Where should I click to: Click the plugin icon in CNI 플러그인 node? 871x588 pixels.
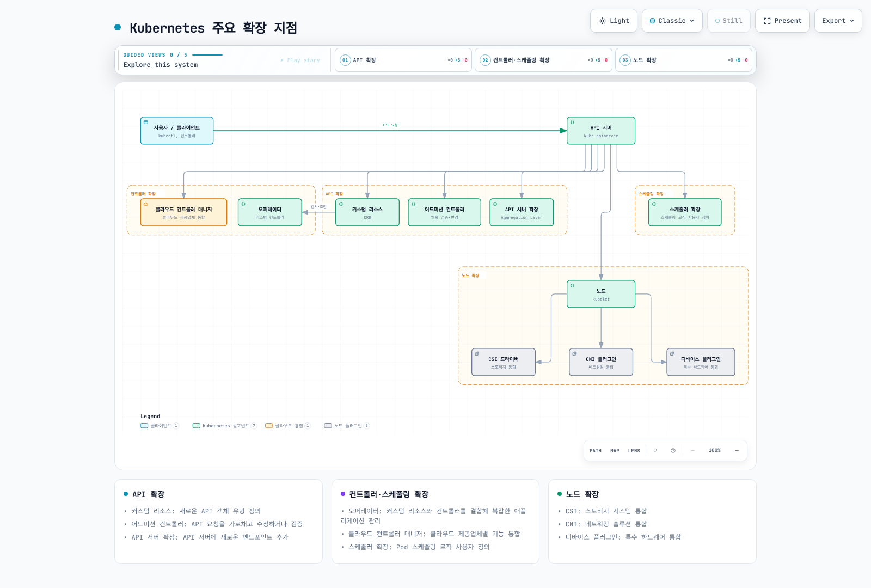[574, 354]
